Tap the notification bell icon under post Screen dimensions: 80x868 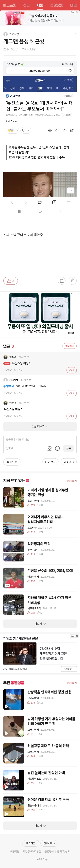pos(62,281)
